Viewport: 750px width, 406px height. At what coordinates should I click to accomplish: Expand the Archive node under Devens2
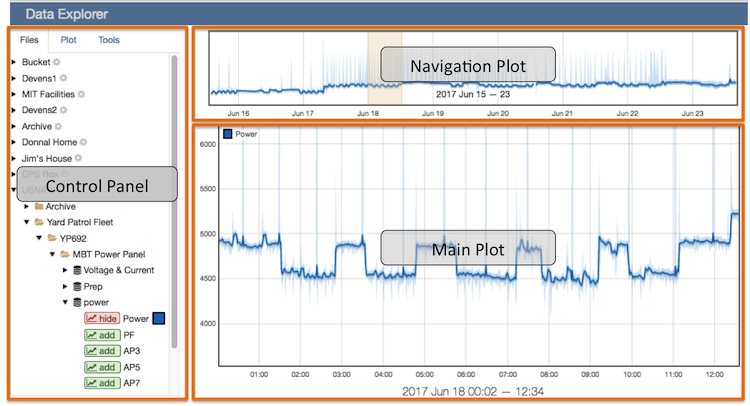pyautogui.click(x=14, y=126)
